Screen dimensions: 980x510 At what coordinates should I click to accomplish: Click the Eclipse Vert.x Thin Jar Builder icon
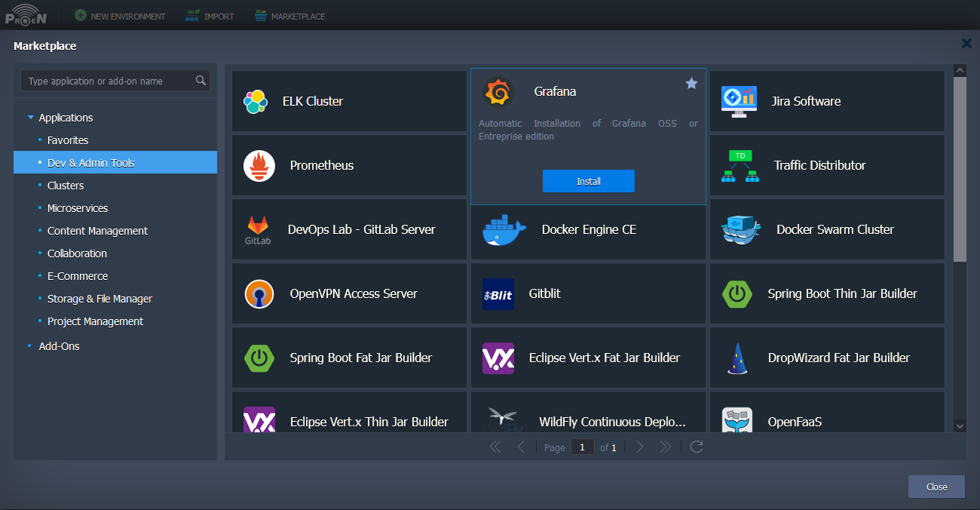[x=259, y=420]
